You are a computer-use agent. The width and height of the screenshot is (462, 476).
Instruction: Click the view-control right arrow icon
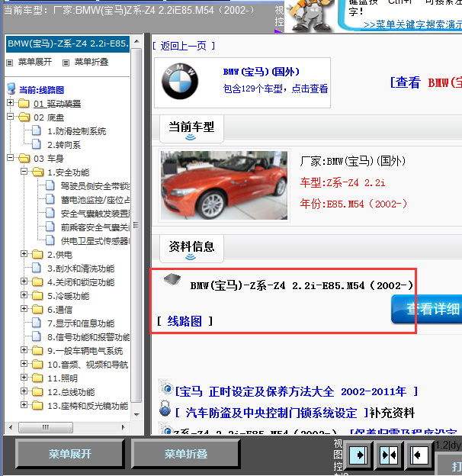(x=358, y=455)
